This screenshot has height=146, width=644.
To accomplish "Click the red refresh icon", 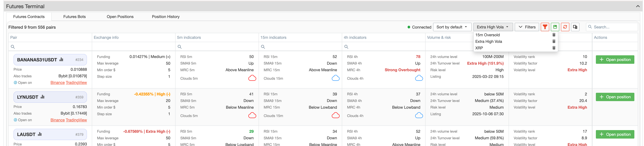I will [x=565, y=27].
